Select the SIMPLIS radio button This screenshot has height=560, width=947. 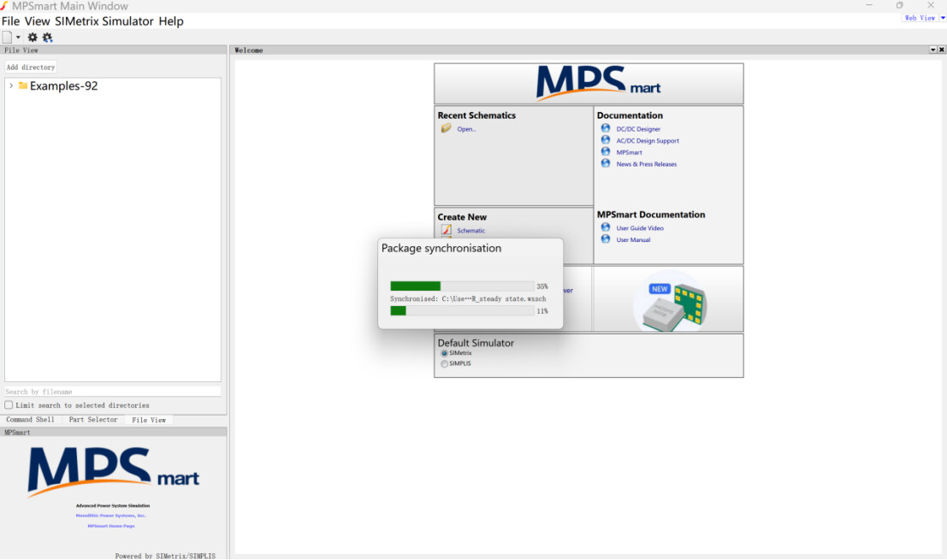[444, 363]
